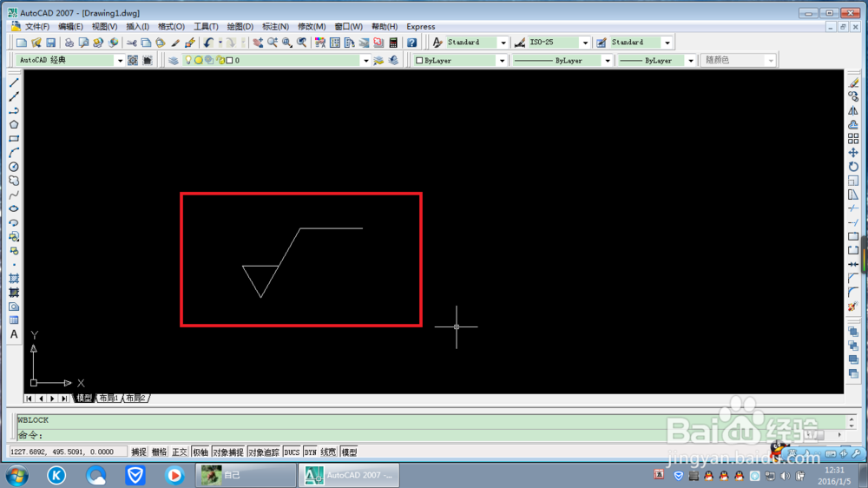Open the 格式(O) menu
This screenshot has height=488, width=868.
point(171,27)
